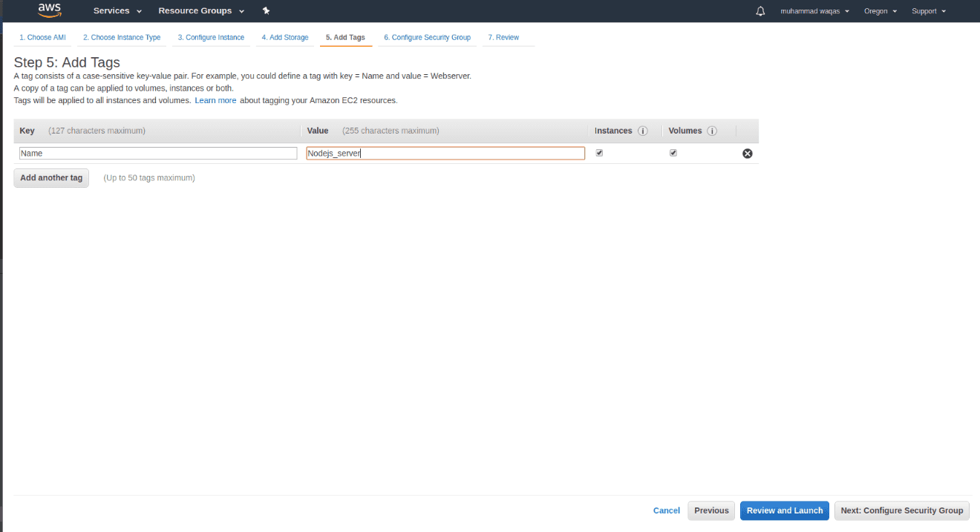Switch to step 3 Configure Instance
Image resolution: width=980 pixels, height=532 pixels.
pyautogui.click(x=212, y=37)
